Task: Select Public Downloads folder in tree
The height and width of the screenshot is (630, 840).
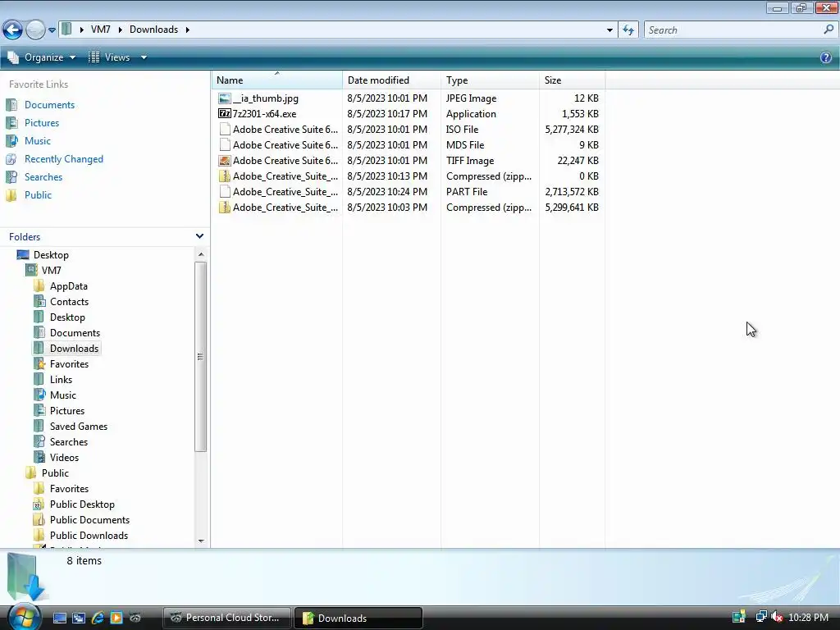Action: point(89,535)
